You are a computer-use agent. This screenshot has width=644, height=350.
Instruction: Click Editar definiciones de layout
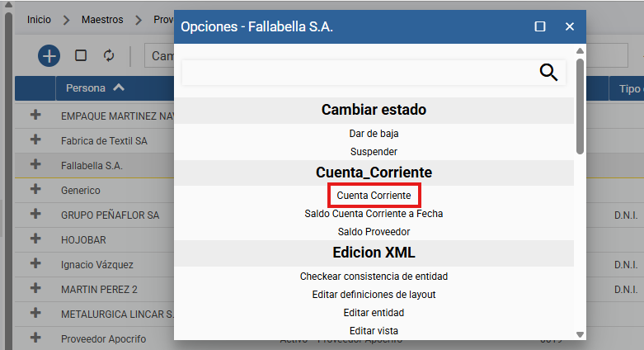tap(374, 295)
